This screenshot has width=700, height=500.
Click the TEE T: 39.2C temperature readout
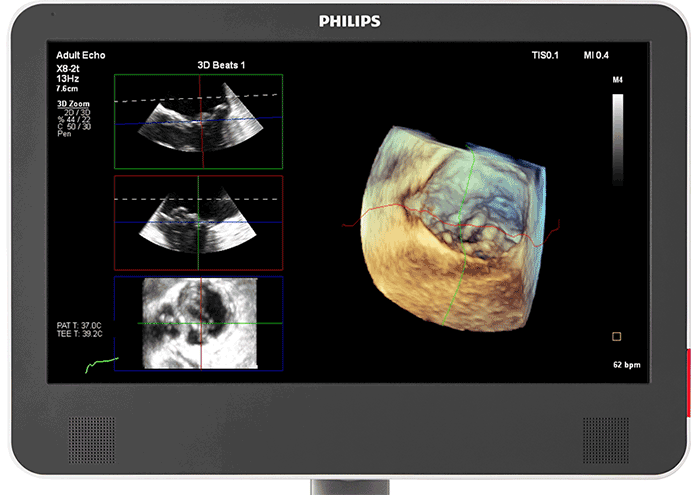[80, 335]
